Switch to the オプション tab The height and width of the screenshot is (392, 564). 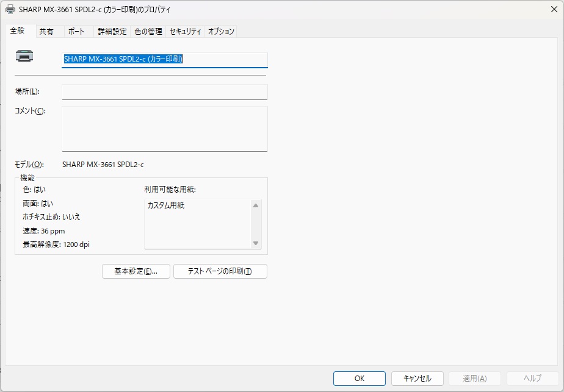220,32
